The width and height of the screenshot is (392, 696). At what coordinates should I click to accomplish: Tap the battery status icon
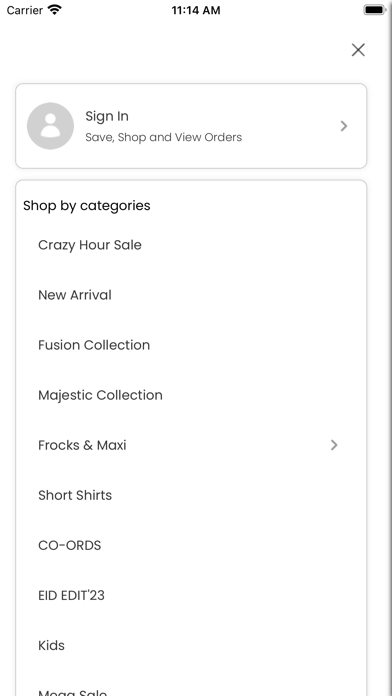point(374,10)
